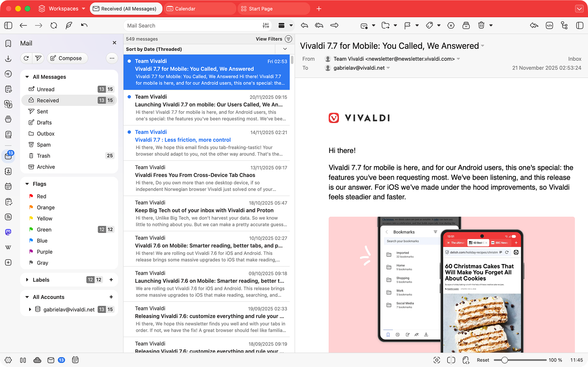Toggle tab tiling in status bar
588x367 pixels.
tap(451, 360)
